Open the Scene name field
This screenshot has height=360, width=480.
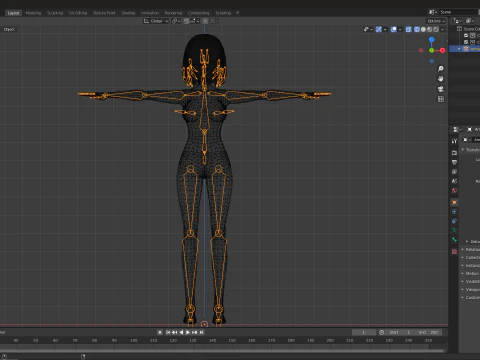[458, 12]
